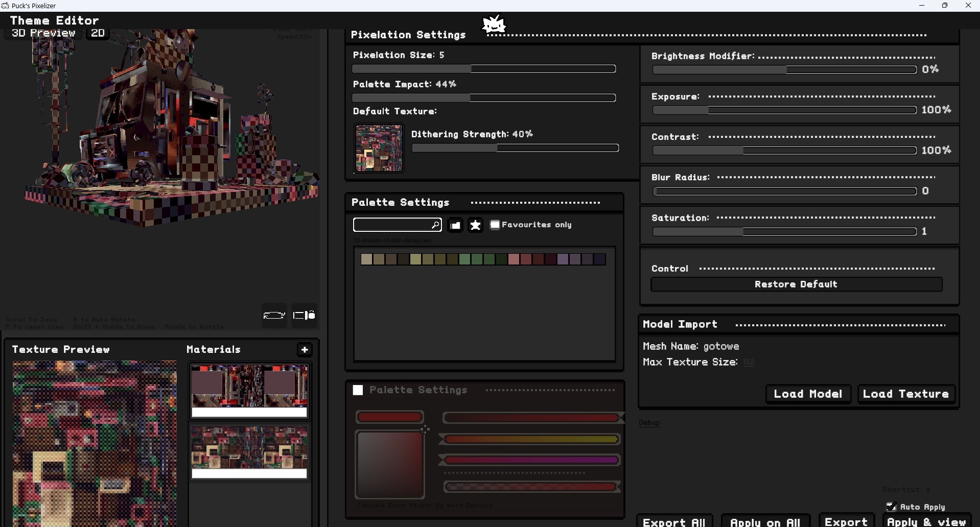Click the Saturation value 1

tap(924, 232)
